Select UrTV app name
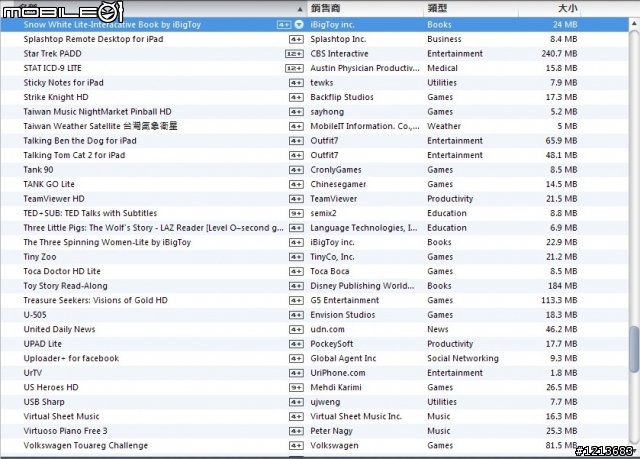 (x=33, y=373)
